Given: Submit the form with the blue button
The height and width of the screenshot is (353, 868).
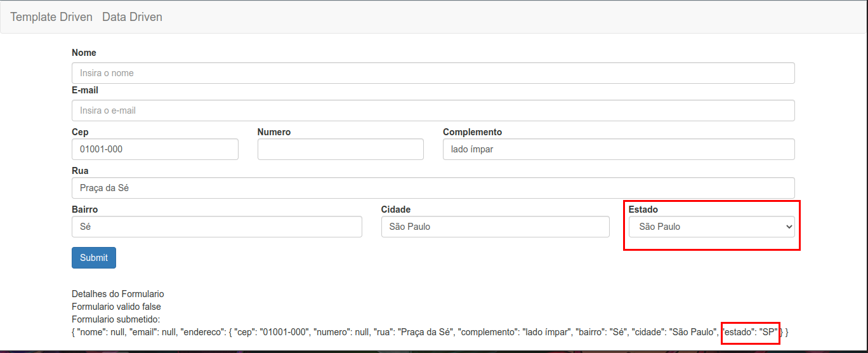Looking at the screenshot, I should tap(94, 258).
